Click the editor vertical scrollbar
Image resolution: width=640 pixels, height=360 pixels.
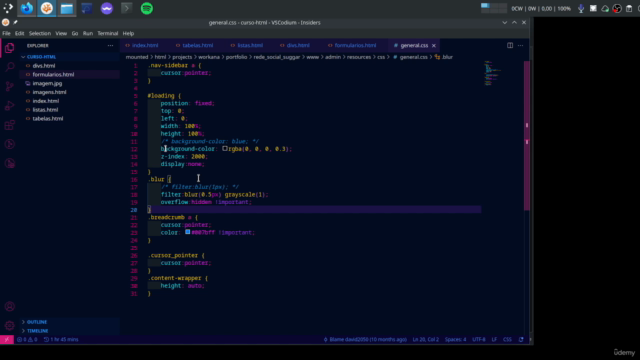point(527,135)
